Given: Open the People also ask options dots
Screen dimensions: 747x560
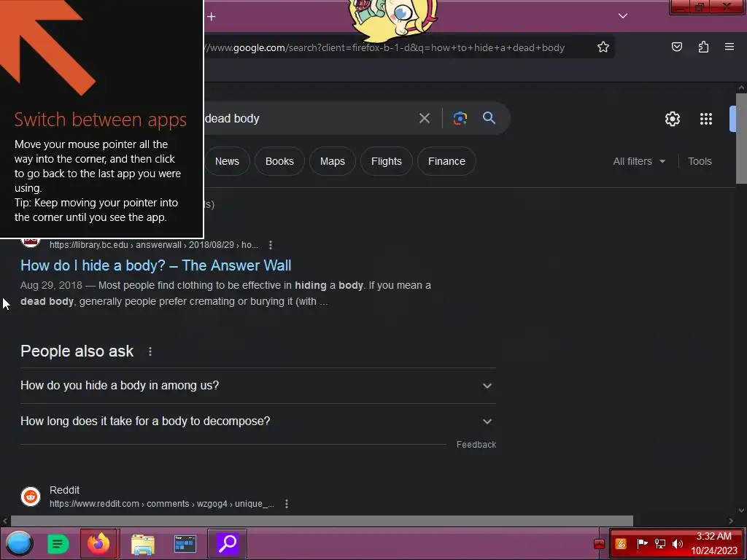Looking at the screenshot, I should (150, 351).
